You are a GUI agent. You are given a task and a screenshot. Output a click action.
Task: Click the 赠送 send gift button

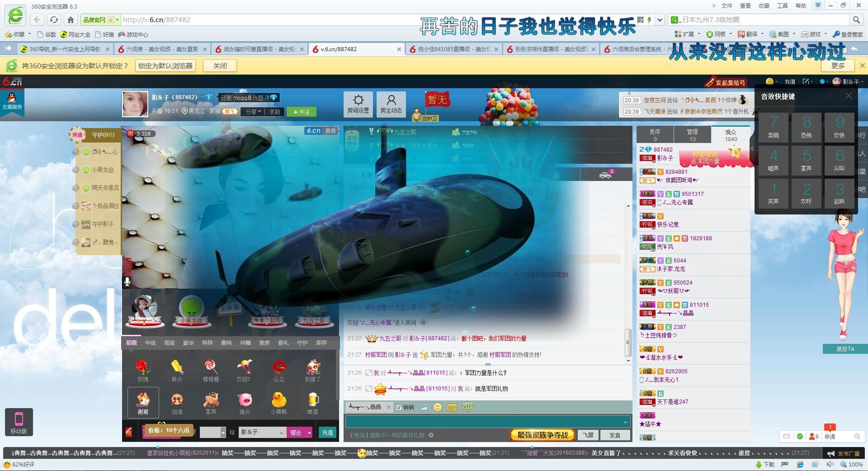[x=296, y=433]
